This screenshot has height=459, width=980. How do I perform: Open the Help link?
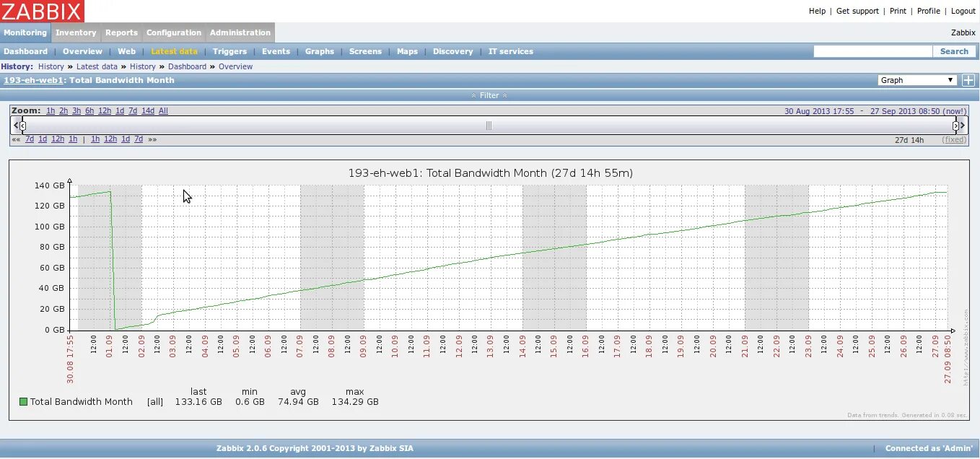click(817, 11)
